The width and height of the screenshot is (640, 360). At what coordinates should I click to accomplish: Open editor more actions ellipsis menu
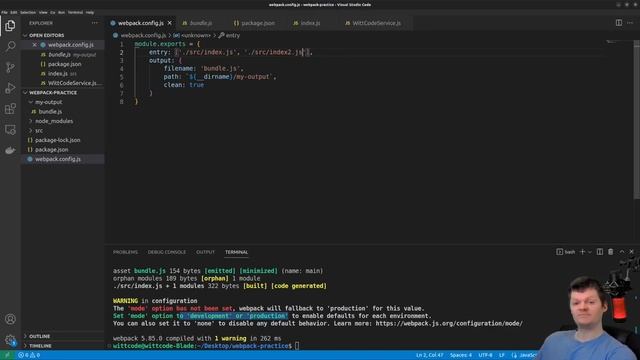[630, 23]
